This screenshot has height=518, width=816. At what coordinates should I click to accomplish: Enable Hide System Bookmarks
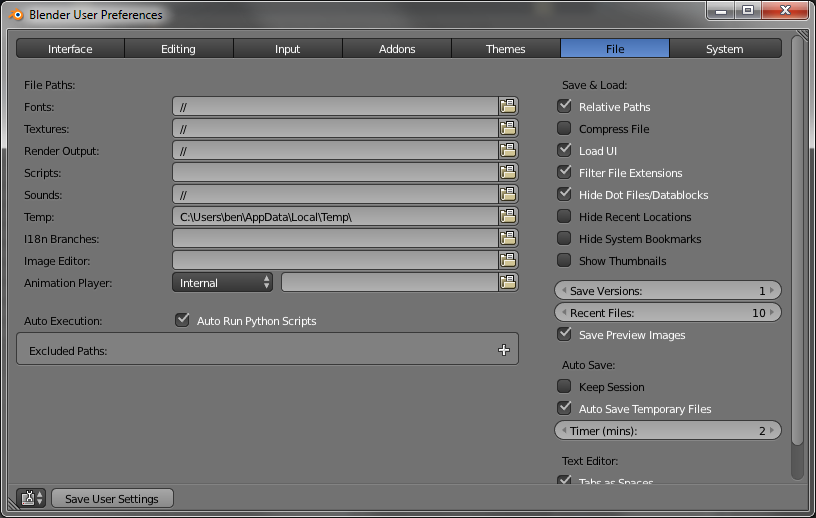point(564,238)
